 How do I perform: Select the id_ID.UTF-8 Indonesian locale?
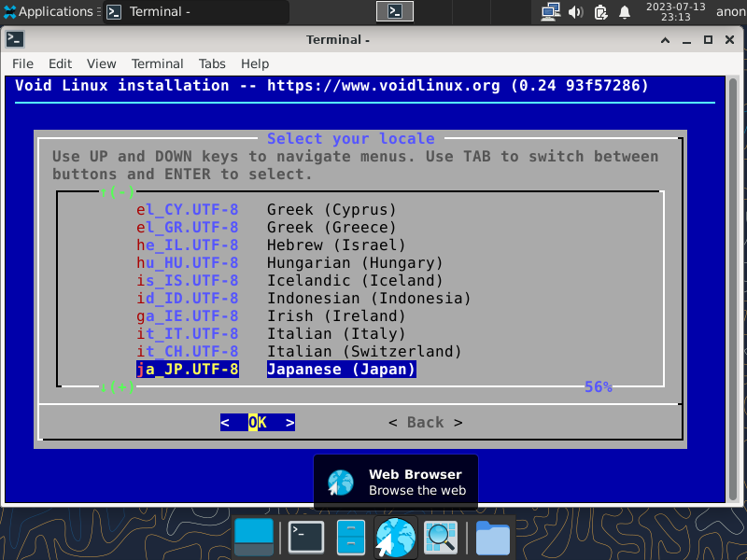pos(303,298)
